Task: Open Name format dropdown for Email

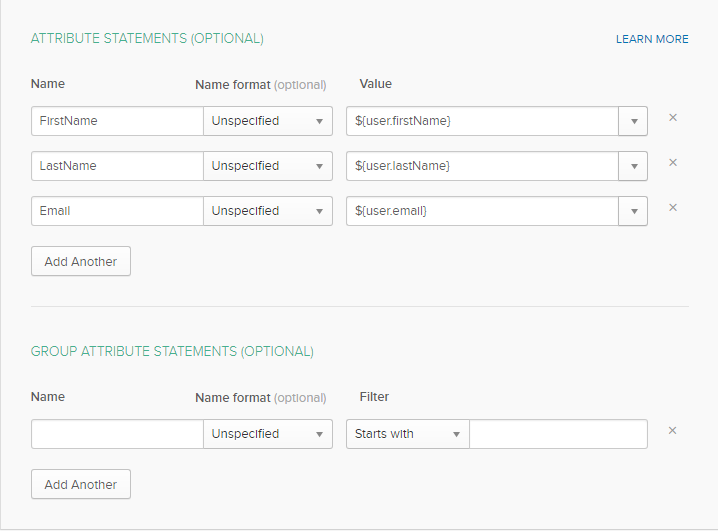Action: click(x=268, y=211)
